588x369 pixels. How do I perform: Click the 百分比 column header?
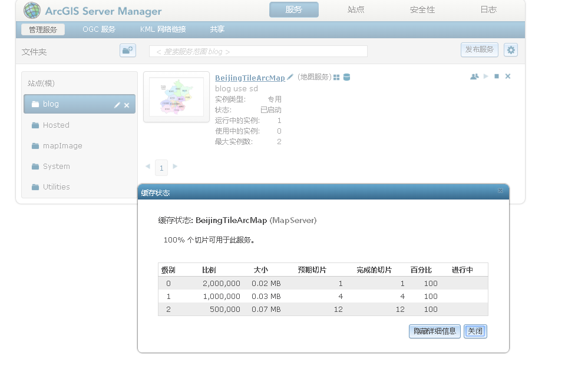tap(421, 270)
